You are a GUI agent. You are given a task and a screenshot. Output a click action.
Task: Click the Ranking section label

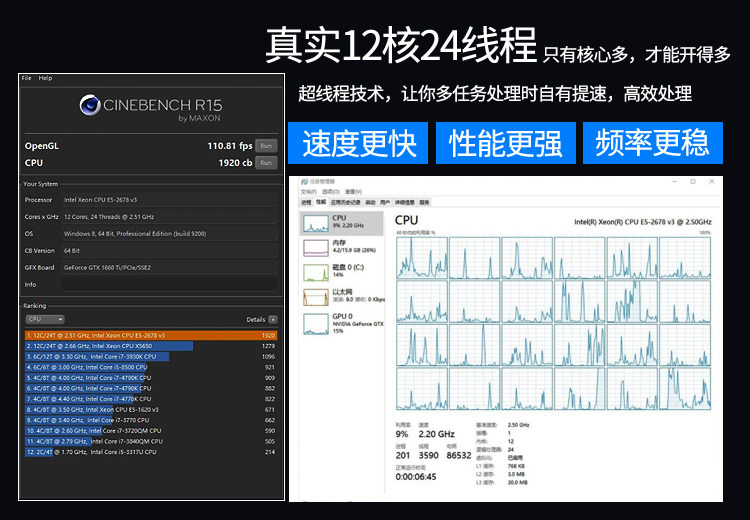(35, 306)
